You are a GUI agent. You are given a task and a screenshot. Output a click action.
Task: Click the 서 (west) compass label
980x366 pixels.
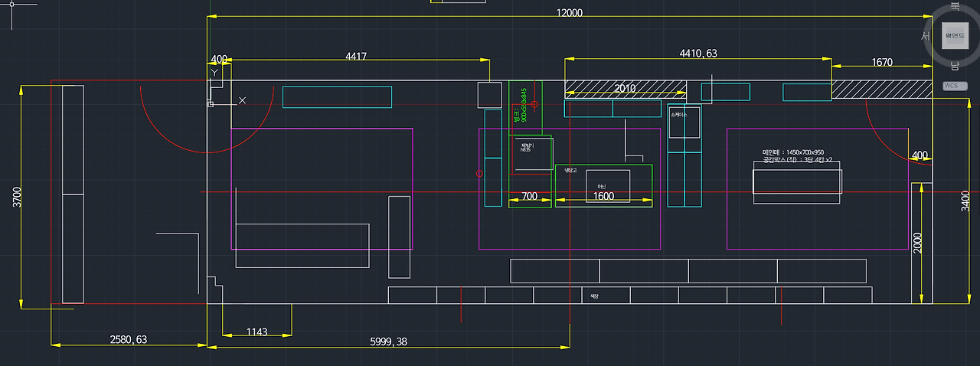coord(925,36)
